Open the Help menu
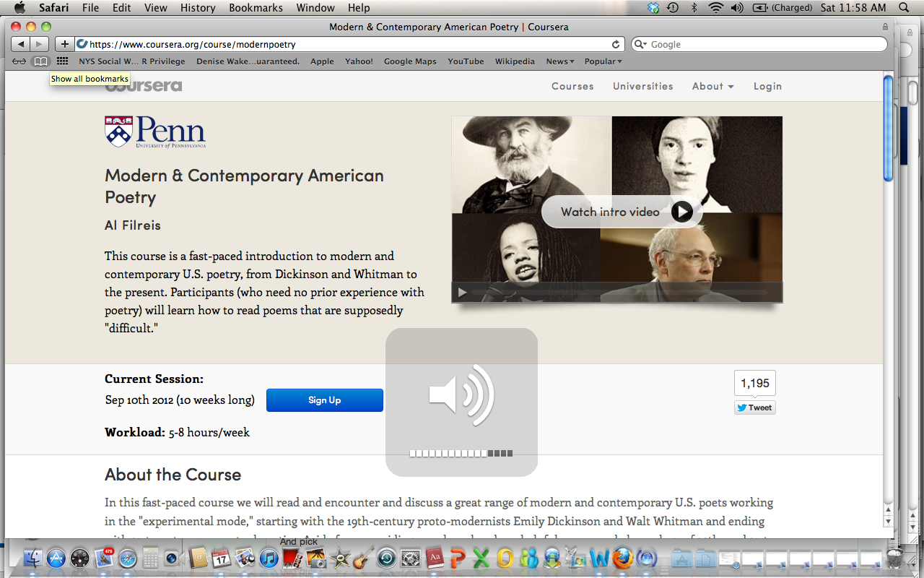The width and height of the screenshot is (924, 578). [359, 8]
